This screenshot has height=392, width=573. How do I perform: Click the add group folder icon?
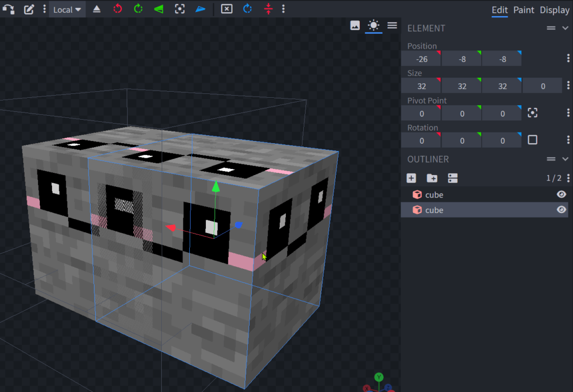pos(432,178)
